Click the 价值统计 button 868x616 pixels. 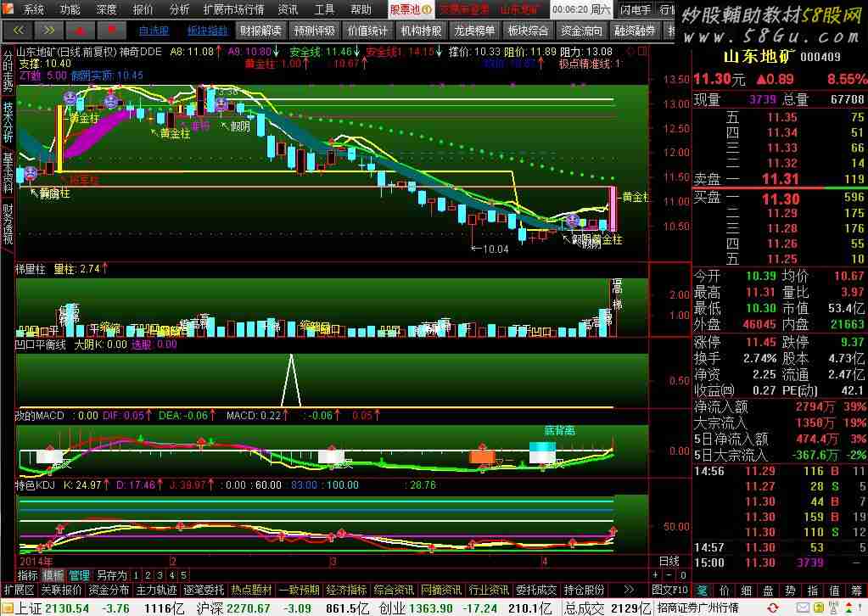point(367,31)
